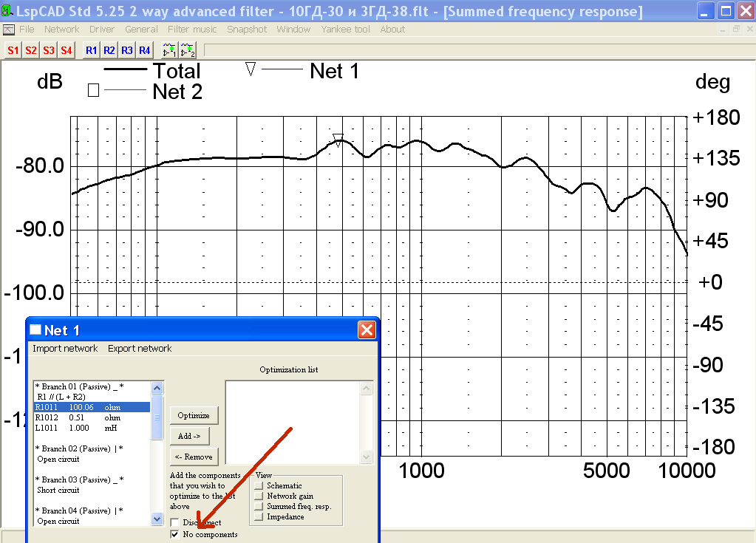Click Optimization list scroll down arrow
756x543 pixels.
(367, 457)
